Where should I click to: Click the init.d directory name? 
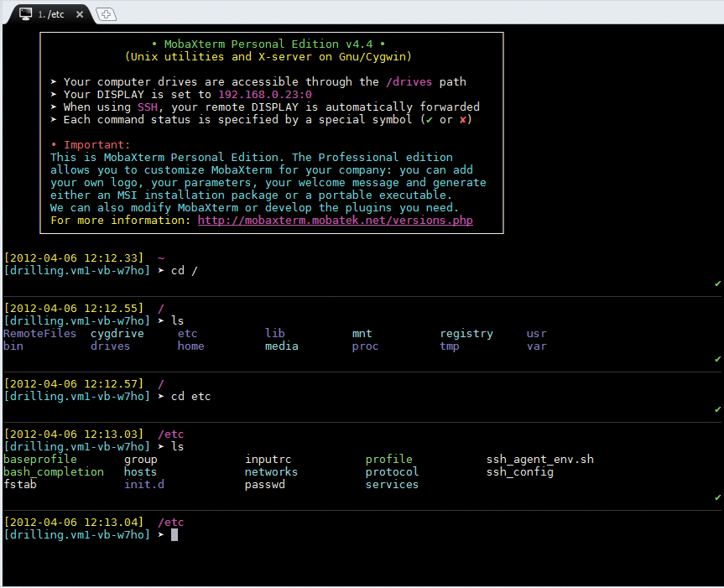[148, 484]
